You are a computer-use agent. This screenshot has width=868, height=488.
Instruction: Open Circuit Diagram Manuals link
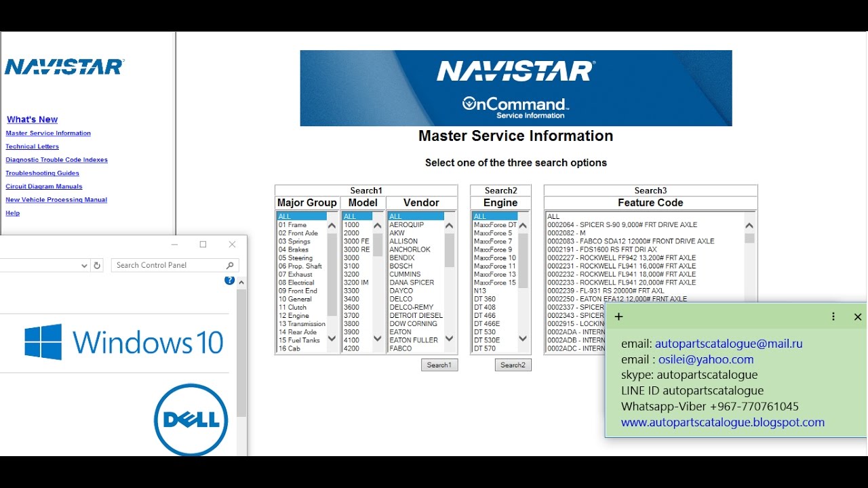point(44,186)
